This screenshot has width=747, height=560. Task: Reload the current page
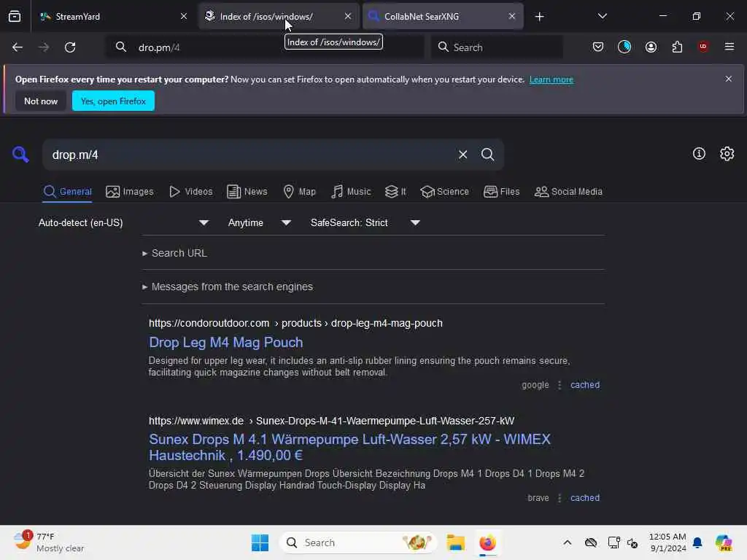[70, 47]
